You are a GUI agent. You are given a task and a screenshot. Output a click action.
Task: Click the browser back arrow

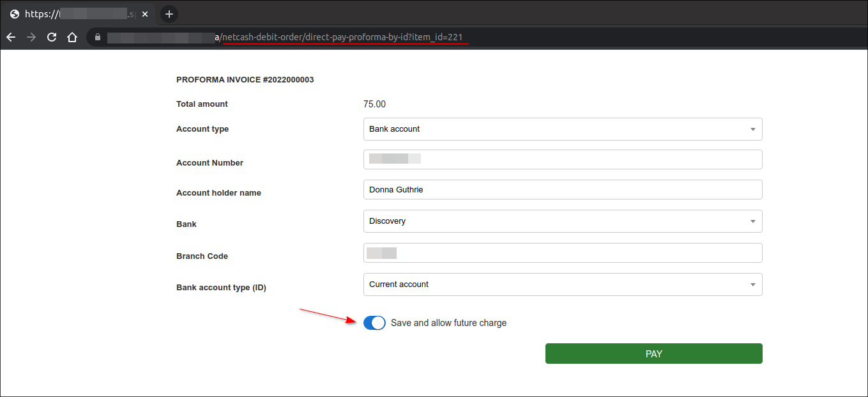tap(11, 37)
